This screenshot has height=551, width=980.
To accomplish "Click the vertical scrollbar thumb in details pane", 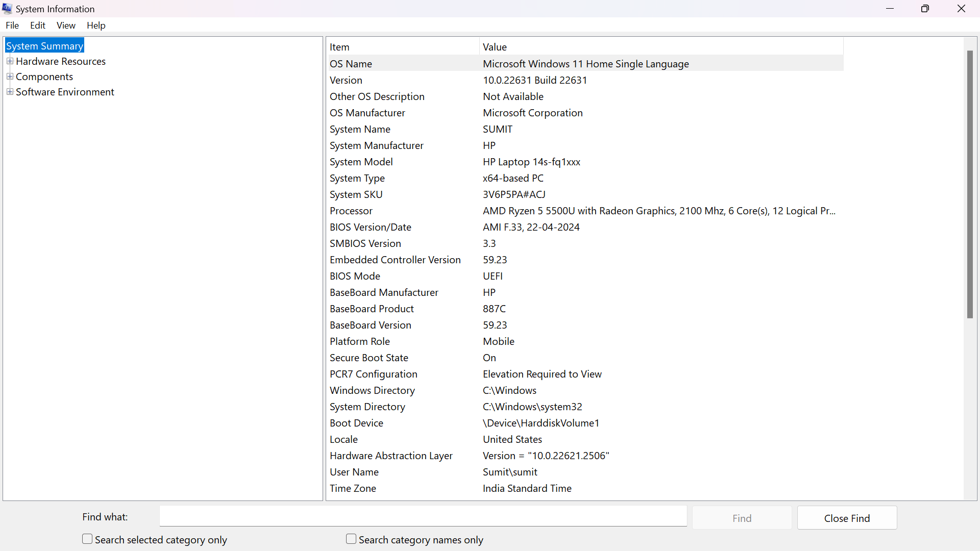I will [x=970, y=185].
